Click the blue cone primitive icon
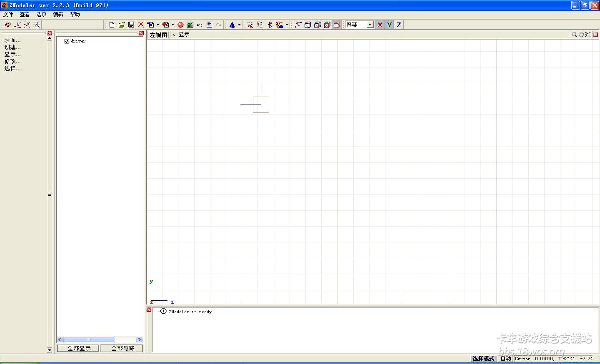This screenshot has width=600, height=364. point(232,25)
